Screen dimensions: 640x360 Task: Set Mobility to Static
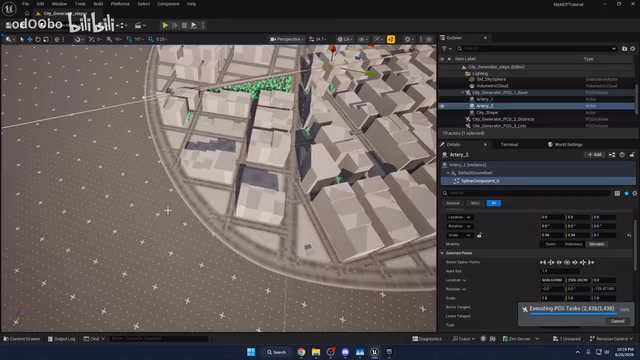pyautogui.click(x=550, y=244)
